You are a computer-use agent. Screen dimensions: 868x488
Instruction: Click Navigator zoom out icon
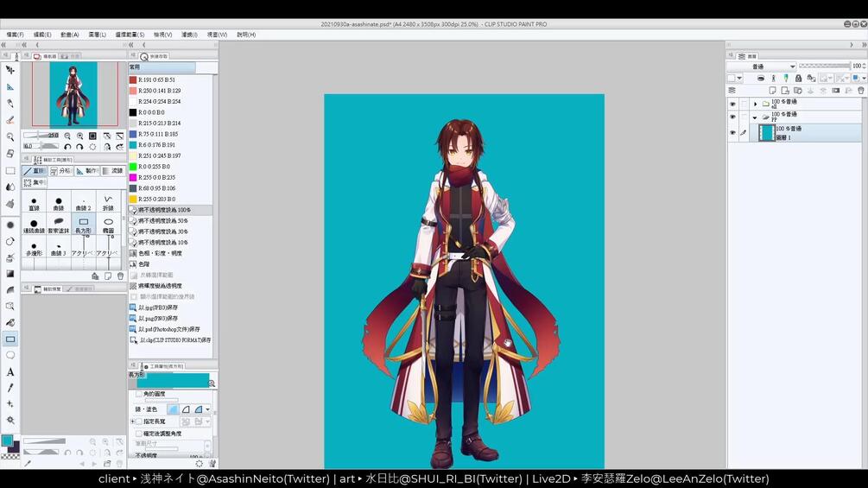pos(67,136)
